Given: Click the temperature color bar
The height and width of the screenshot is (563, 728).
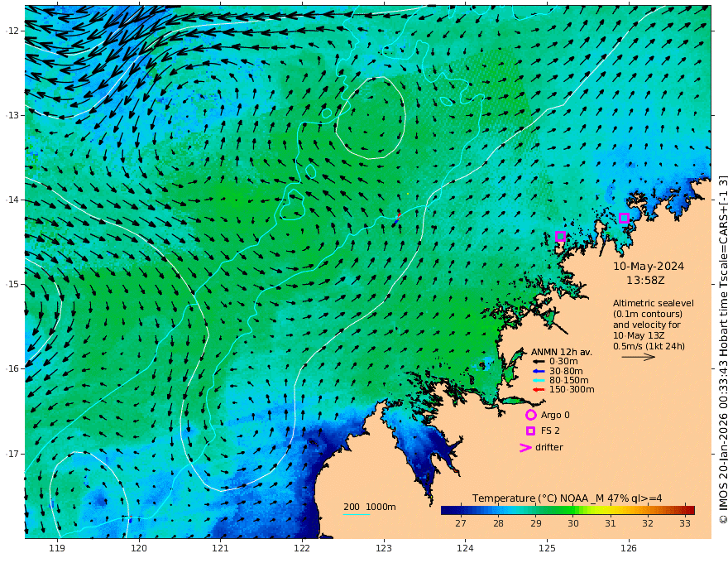Looking at the screenshot, I should 568,510.
